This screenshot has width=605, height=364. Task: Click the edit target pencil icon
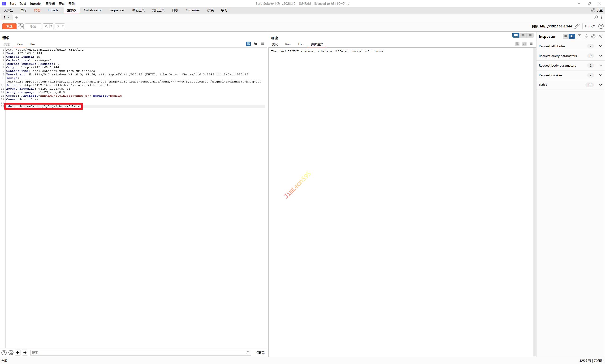pyautogui.click(x=577, y=26)
